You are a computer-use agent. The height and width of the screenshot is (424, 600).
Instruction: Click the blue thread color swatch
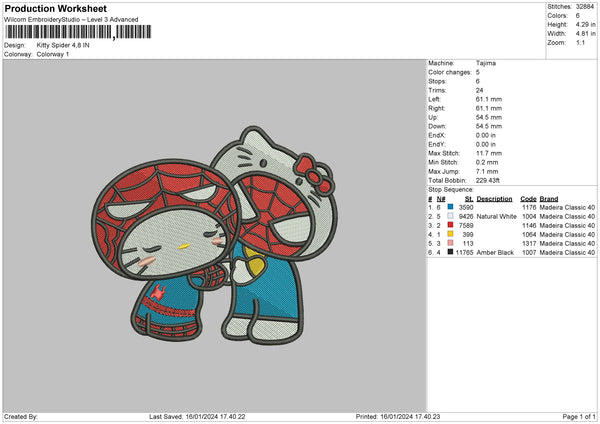click(450, 207)
